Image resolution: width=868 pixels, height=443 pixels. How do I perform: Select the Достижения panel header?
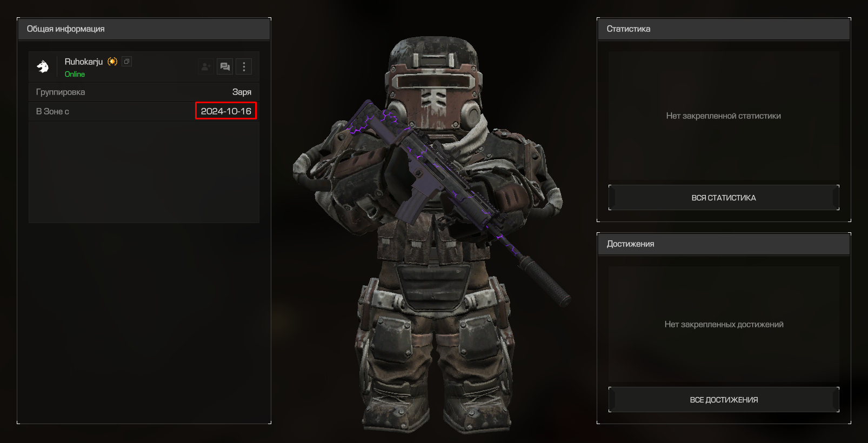click(x=724, y=244)
